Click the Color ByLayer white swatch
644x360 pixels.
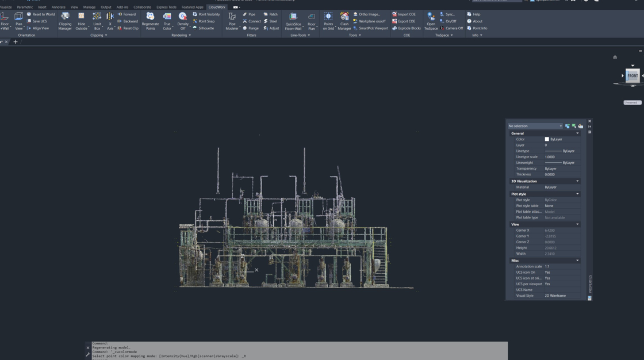[547, 139]
